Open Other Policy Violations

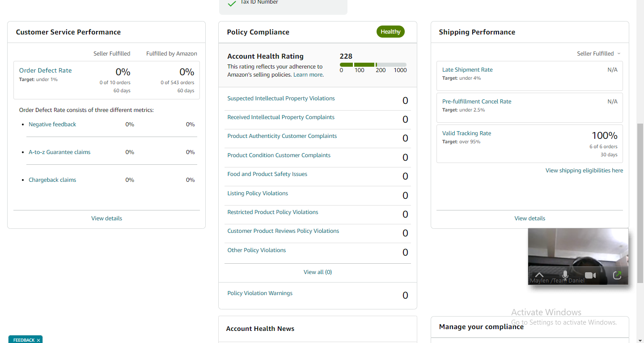[257, 250]
